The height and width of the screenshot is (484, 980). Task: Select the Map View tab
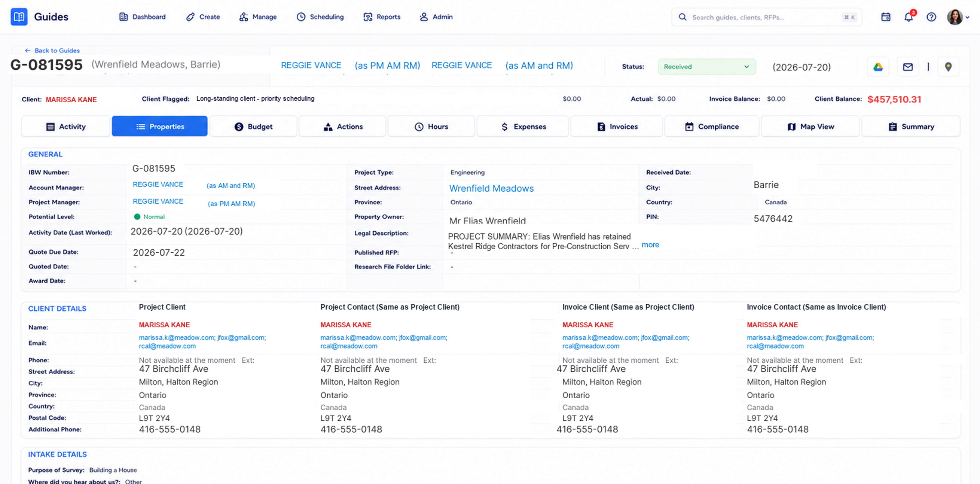tap(810, 126)
